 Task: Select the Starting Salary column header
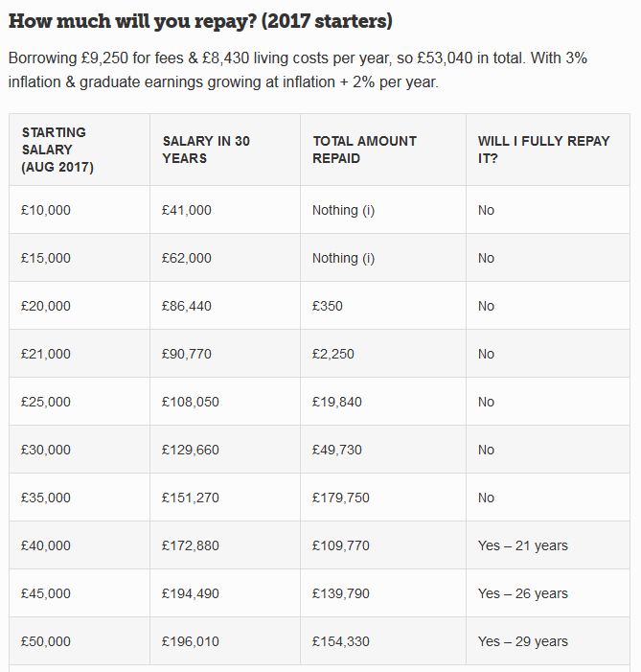pyautogui.click(x=80, y=150)
